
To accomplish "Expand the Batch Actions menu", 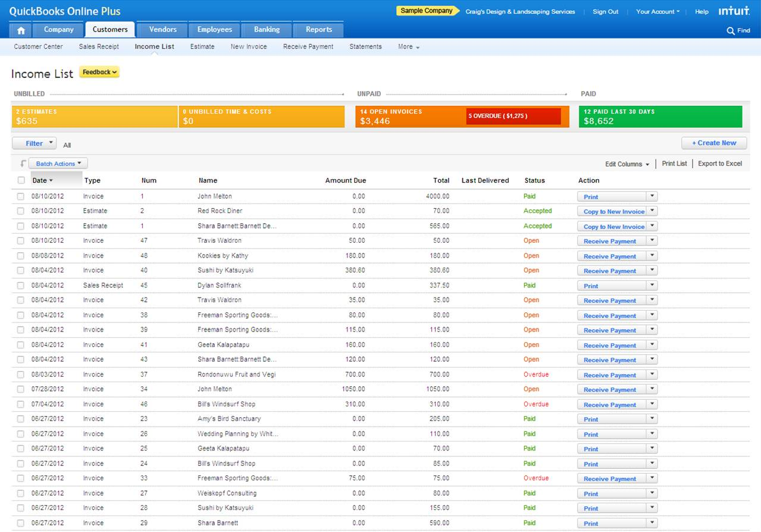I will coord(58,164).
